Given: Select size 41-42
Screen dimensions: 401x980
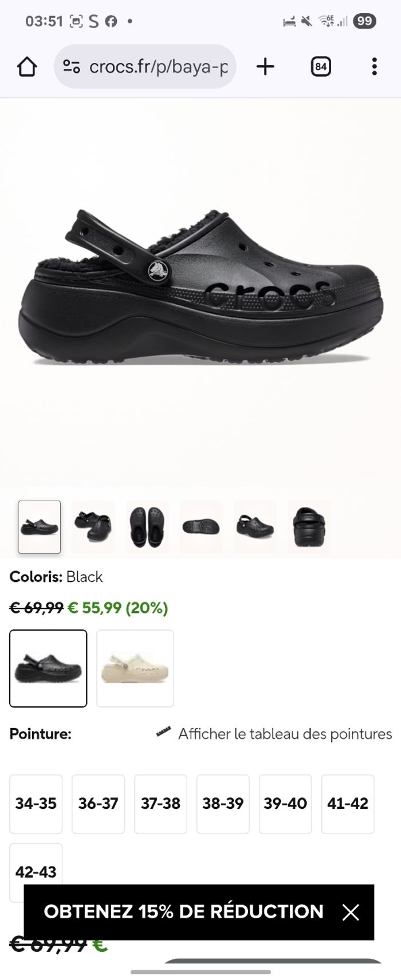Looking at the screenshot, I should (x=348, y=804).
